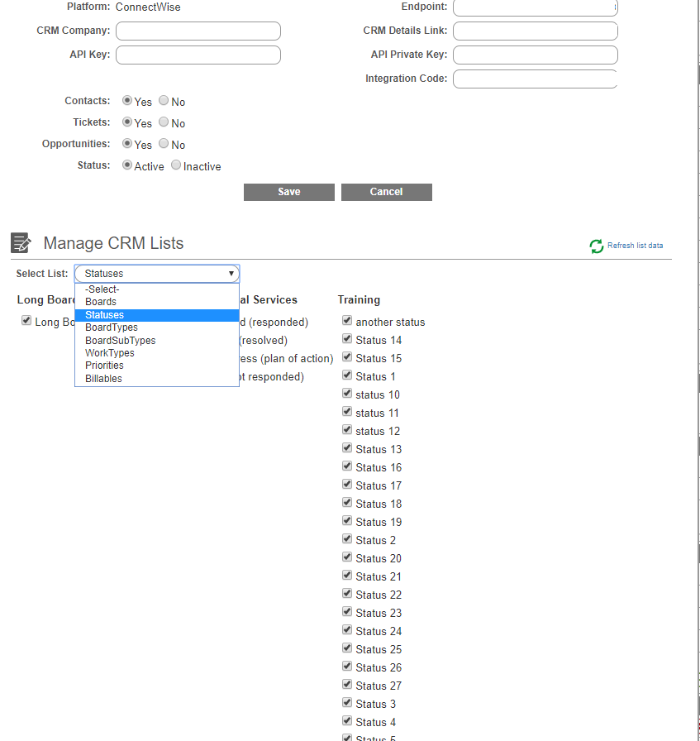Focus the API Key input field
The height and width of the screenshot is (741, 700).
198,55
